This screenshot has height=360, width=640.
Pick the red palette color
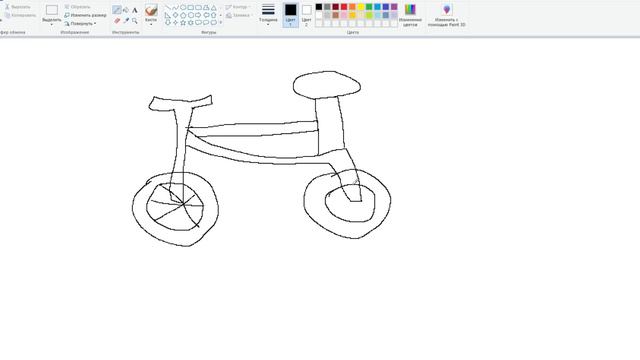point(344,7)
